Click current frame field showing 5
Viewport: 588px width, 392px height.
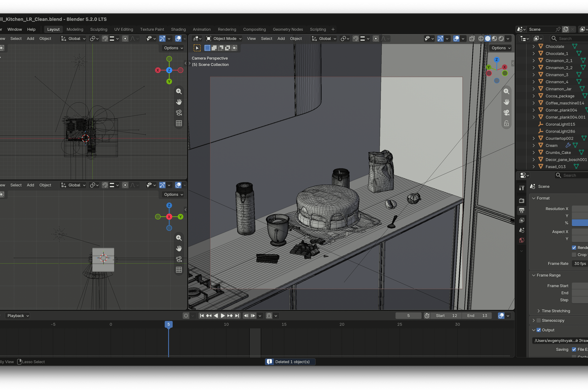tap(408, 316)
